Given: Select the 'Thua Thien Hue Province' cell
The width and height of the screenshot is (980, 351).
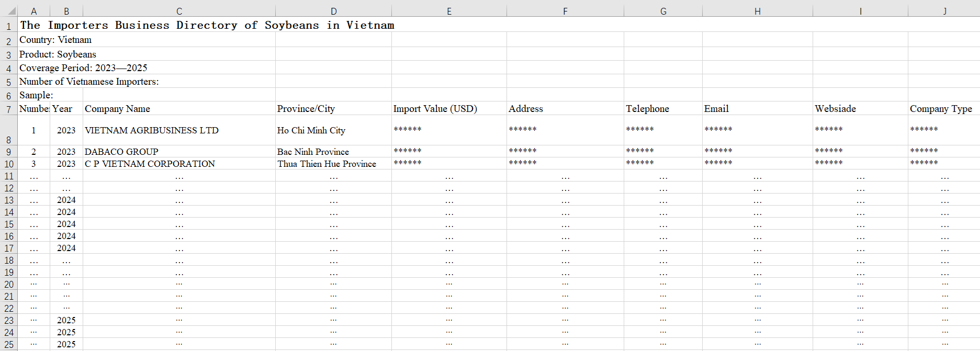Looking at the screenshot, I should coord(326,164).
